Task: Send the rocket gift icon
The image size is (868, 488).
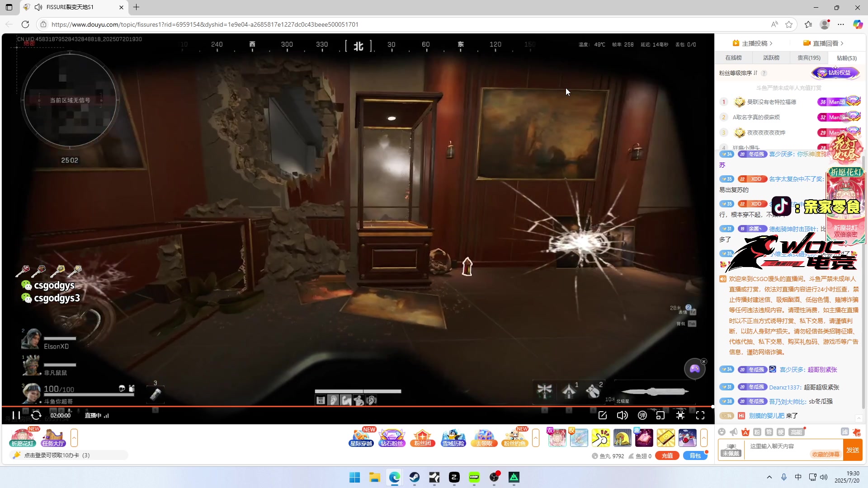Action: point(687,437)
